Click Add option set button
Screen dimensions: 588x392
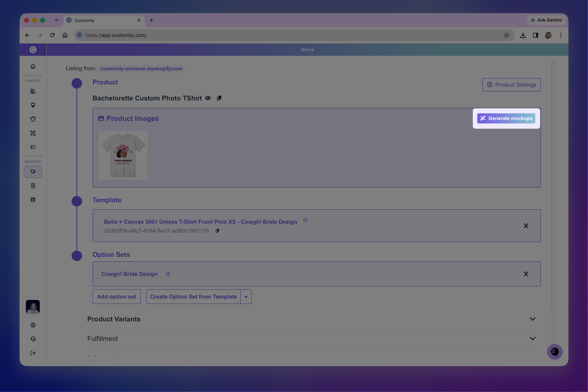coord(117,297)
